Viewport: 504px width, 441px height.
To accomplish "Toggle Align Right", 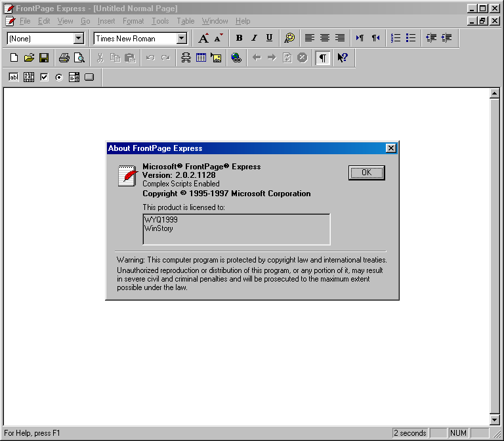I will pyautogui.click(x=340, y=38).
